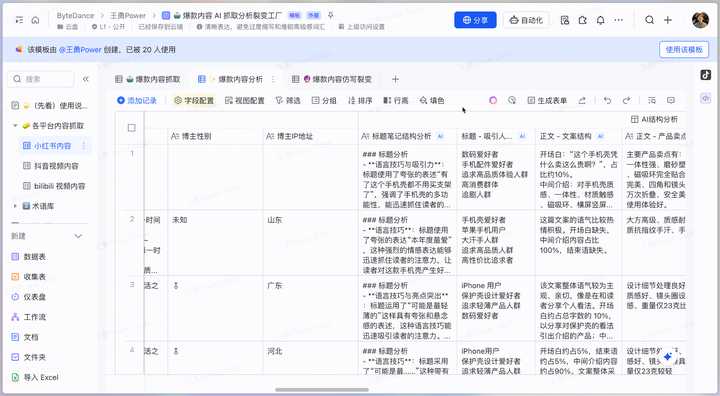Click 生成表单 generate form button
Image resolution: width=720 pixels, height=396 pixels.
(547, 100)
